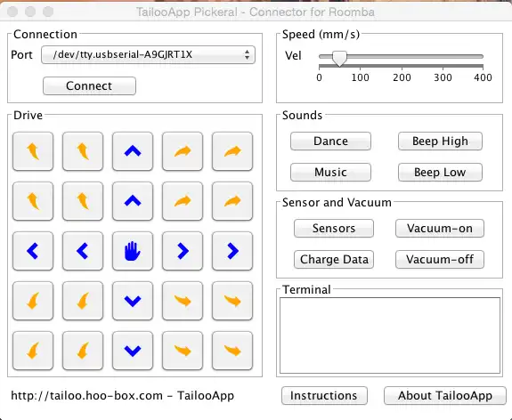Click bottom-row second-column orange backward-left arrow
The height and width of the screenshot is (420, 512).
pos(83,351)
